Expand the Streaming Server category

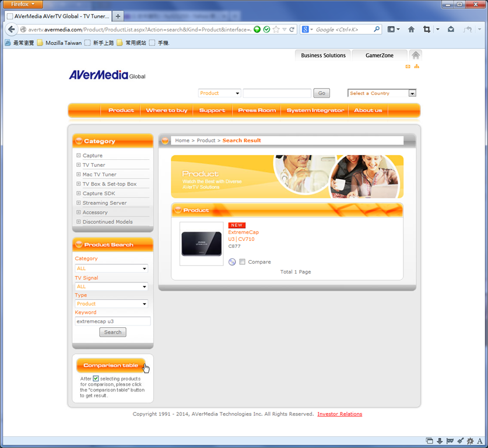(79, 202)
